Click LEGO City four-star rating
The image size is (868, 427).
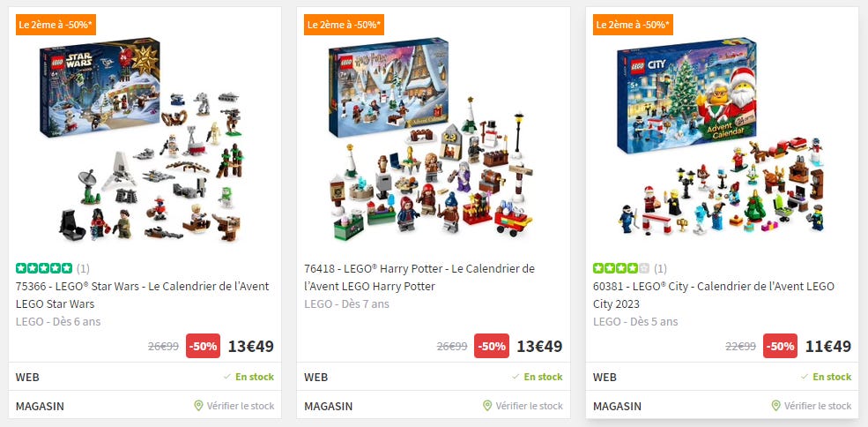(x=621, y=268)
